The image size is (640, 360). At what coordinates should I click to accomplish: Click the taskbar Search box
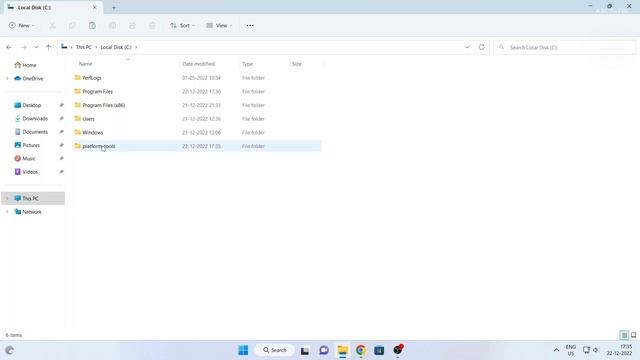(x=274, y=350)
